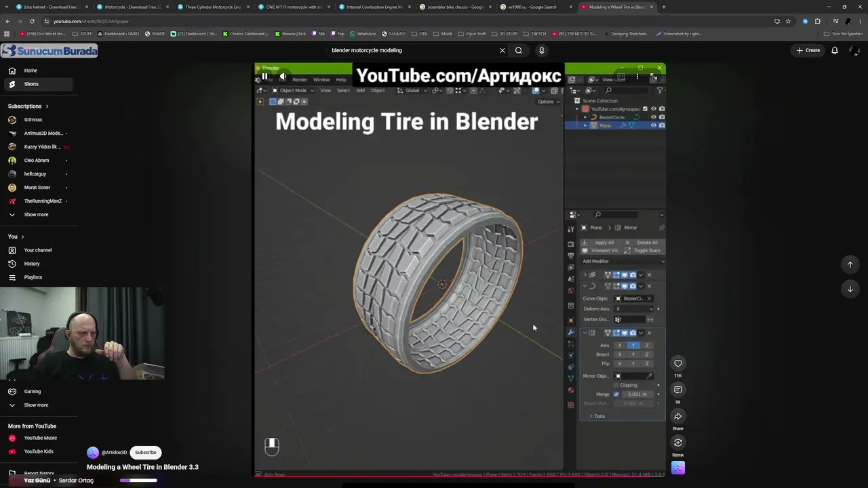Expand the Subscriptions section
Viewport: 868px width, 488px height.
pyautogui.click(x=28, y=106)
